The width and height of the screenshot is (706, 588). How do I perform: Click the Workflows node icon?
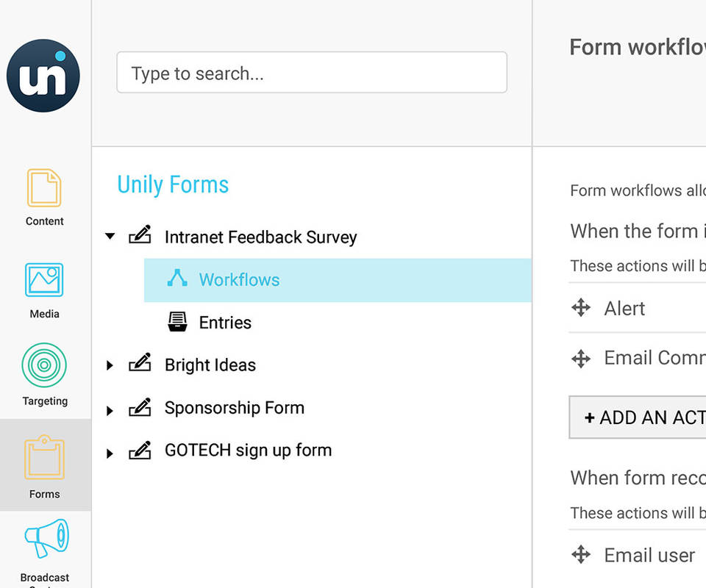[177, 278]
